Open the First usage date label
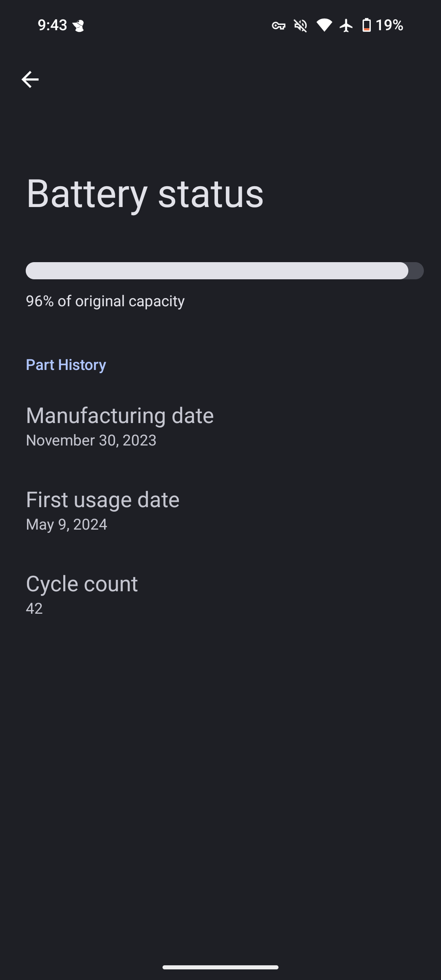Image resolution: width=441 pixels, height=980 pixels. tap(102, 499)
